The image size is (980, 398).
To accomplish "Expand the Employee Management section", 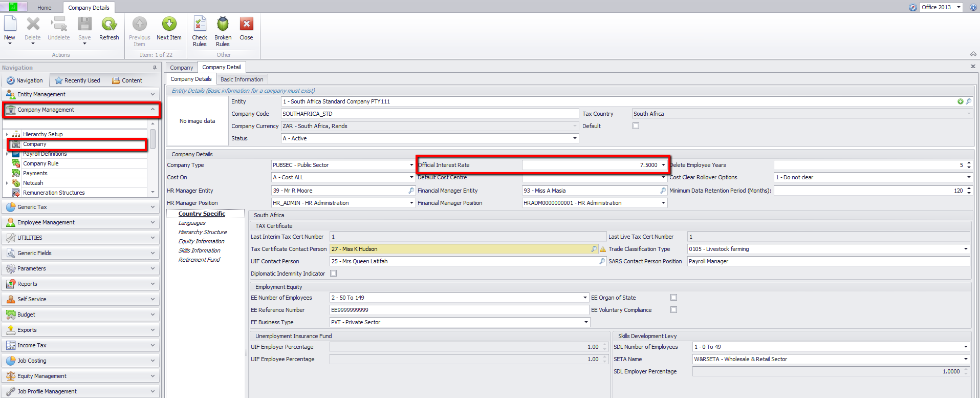I will coord(81,222).
